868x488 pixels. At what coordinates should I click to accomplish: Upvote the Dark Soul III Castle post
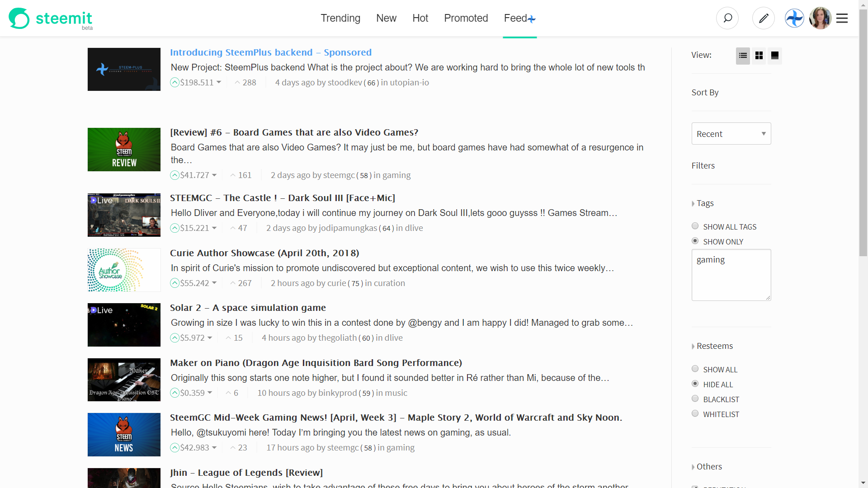[175, 228]
